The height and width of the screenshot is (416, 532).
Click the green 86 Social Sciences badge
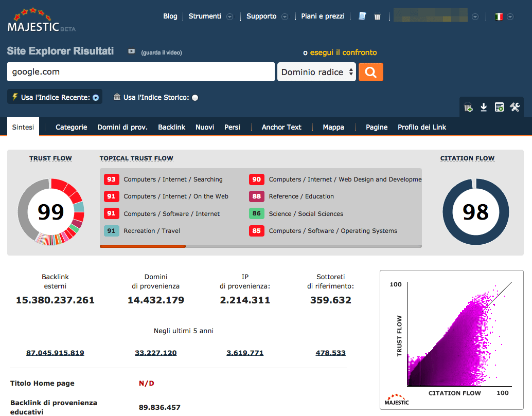(x=257, y=213)
